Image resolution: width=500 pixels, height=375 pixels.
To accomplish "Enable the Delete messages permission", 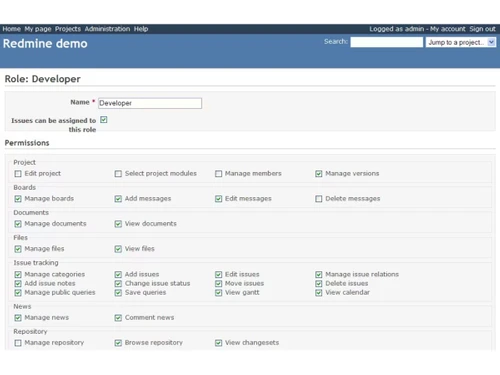I will pos(319,199).
